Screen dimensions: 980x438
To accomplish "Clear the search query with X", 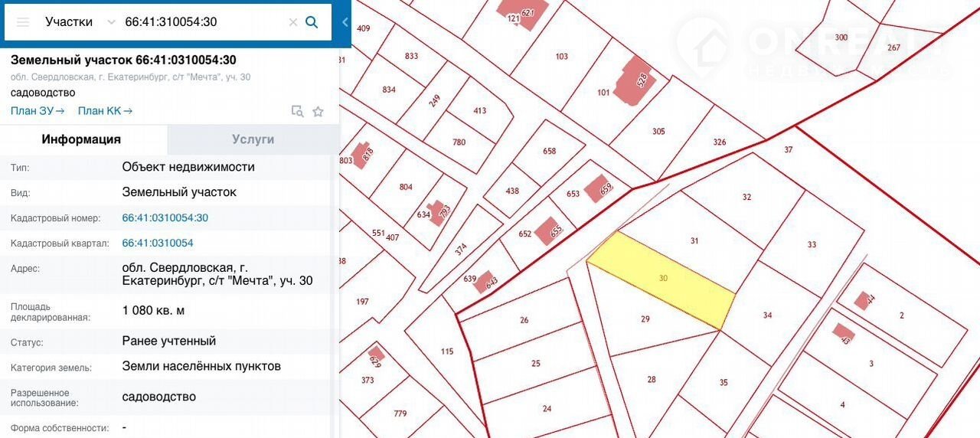I will tap(292, 22).
